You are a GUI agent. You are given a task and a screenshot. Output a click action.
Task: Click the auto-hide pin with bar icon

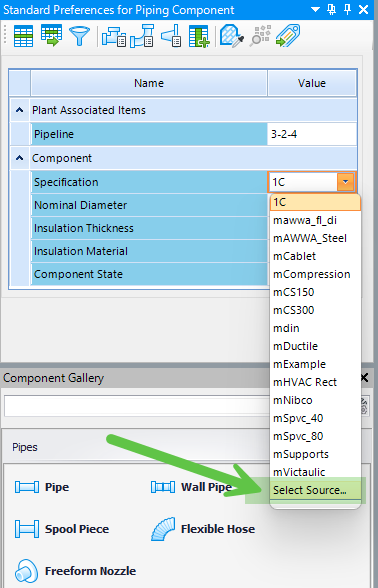coord(332,9)
